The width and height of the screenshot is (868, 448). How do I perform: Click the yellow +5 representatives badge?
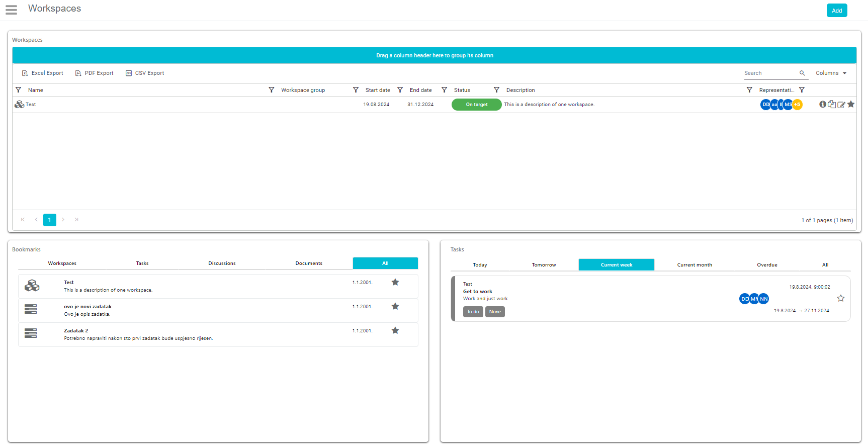tap(798, 105)
